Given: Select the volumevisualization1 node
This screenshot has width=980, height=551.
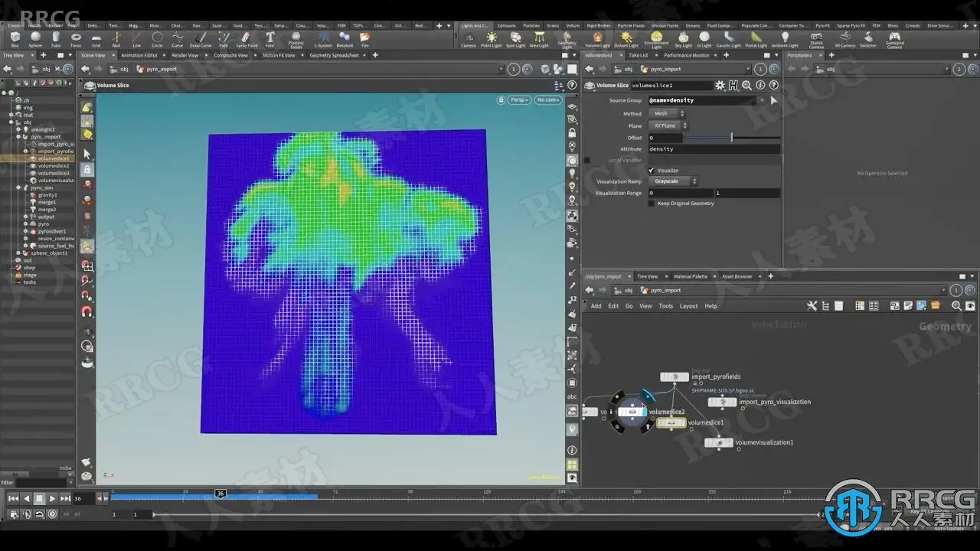Looking at the screenshot, I should (718, 442).
